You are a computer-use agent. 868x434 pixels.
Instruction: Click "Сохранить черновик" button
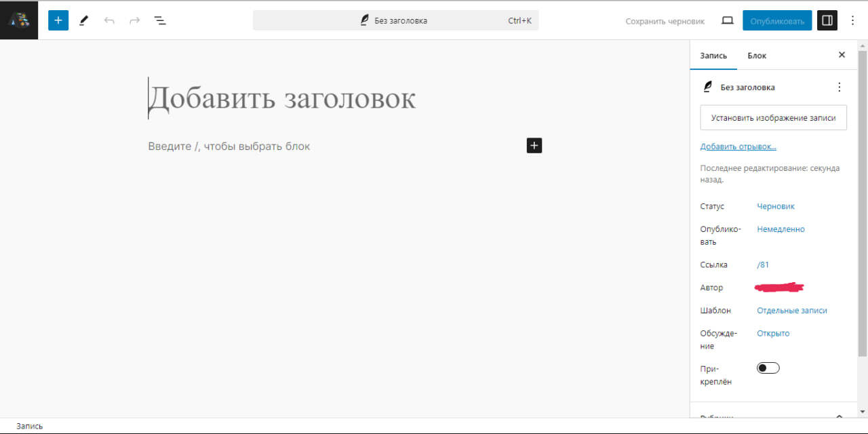(x=665, y=21)
